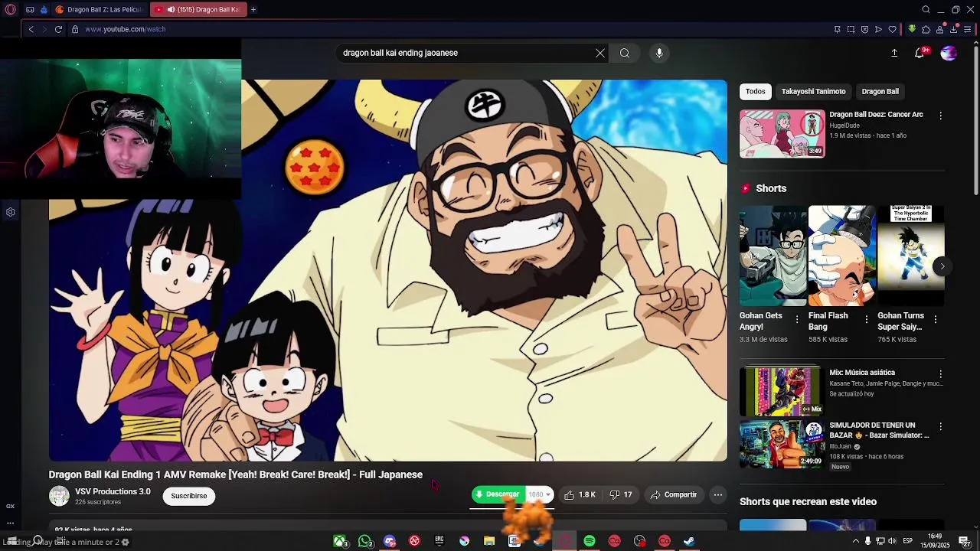Click the Shorts section heading
Image resolution: width=980 pixels, height=551 pixels.
[771, 188]
